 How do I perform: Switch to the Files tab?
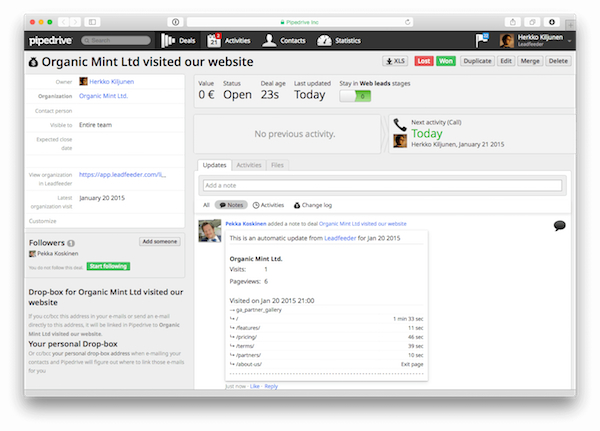277,165
